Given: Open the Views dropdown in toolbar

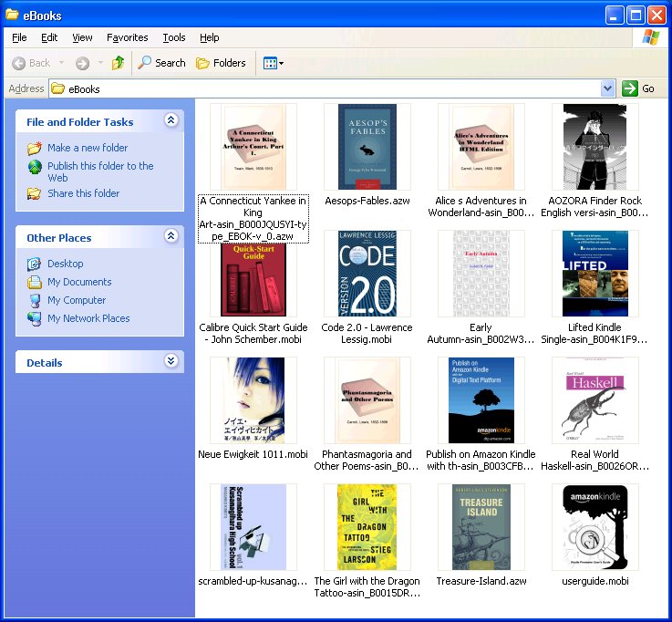Looking at the screenshot, I should 273,63.
